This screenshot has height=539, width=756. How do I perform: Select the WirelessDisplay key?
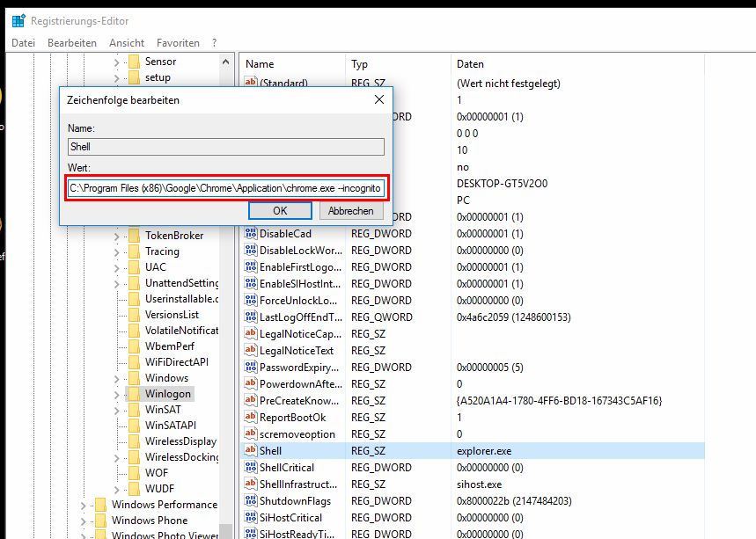click(x=180, y=441)
